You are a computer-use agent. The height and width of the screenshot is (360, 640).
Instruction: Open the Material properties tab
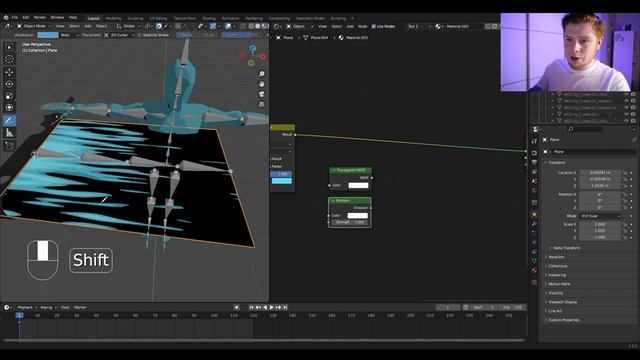534,270
